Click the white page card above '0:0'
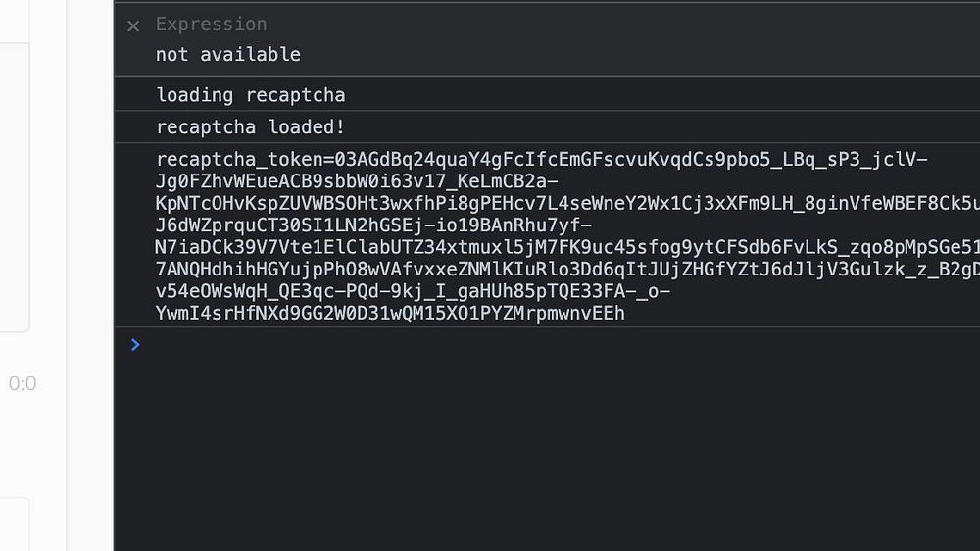This screenshot has width=980, height=551. (x=15, y=186)
